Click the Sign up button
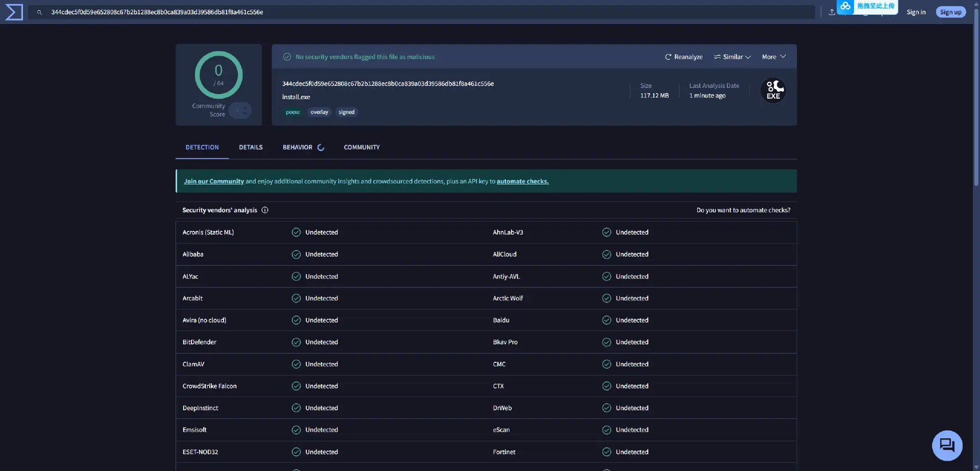The height and width of the screenshot is (471, 980). 951,12
